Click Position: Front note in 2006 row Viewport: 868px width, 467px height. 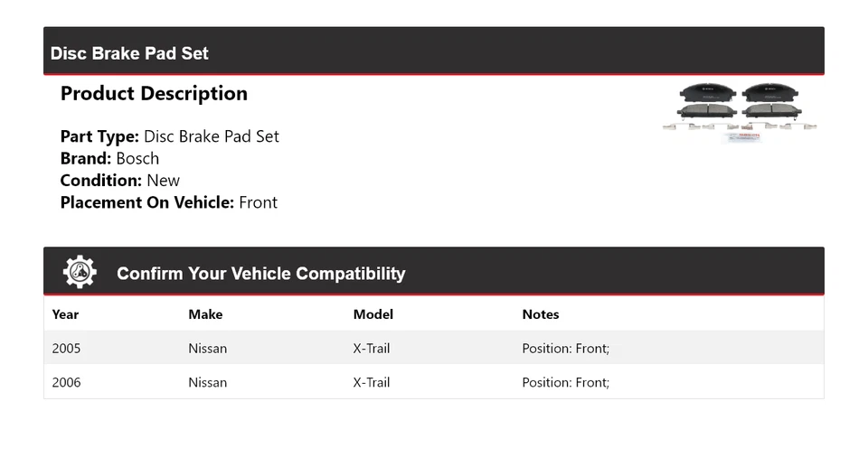pyautogui.click(x=566, y=382)
